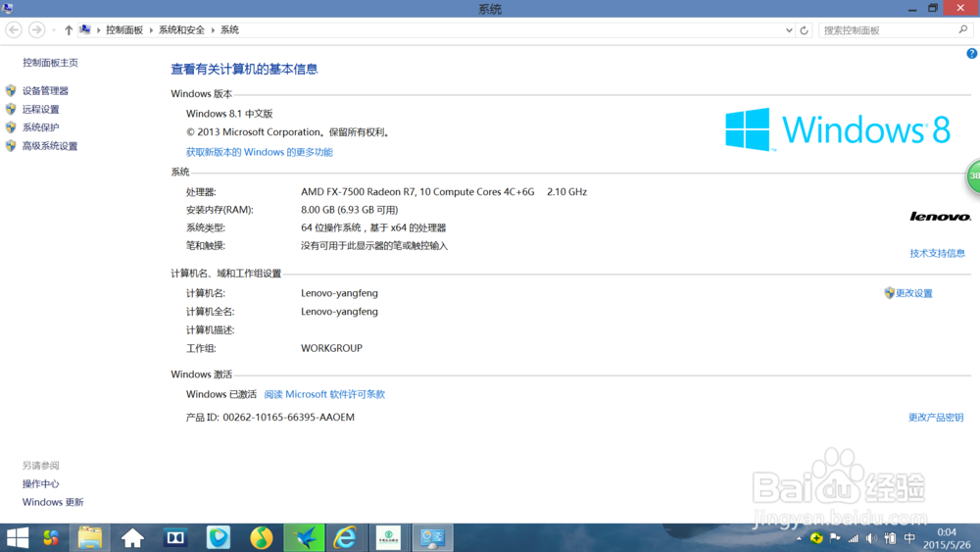Expand the chevron after 系统和安全 breadcrumb
The width and height of the screenshot is (980, 552).
coord(213,30)
